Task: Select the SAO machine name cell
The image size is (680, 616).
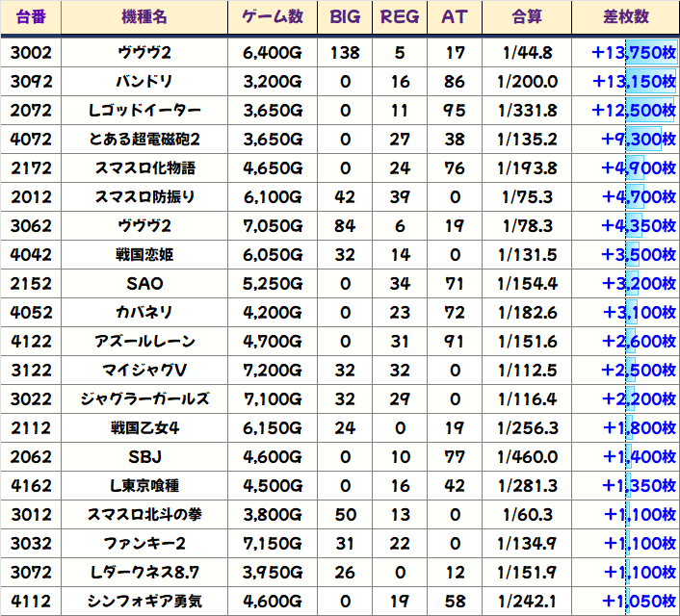Action: point(147,284)
